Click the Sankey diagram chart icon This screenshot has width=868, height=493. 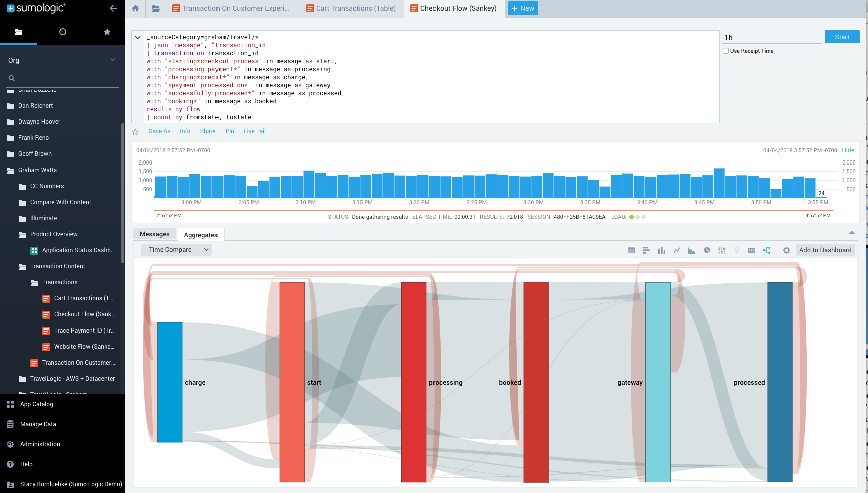point(767,250)
